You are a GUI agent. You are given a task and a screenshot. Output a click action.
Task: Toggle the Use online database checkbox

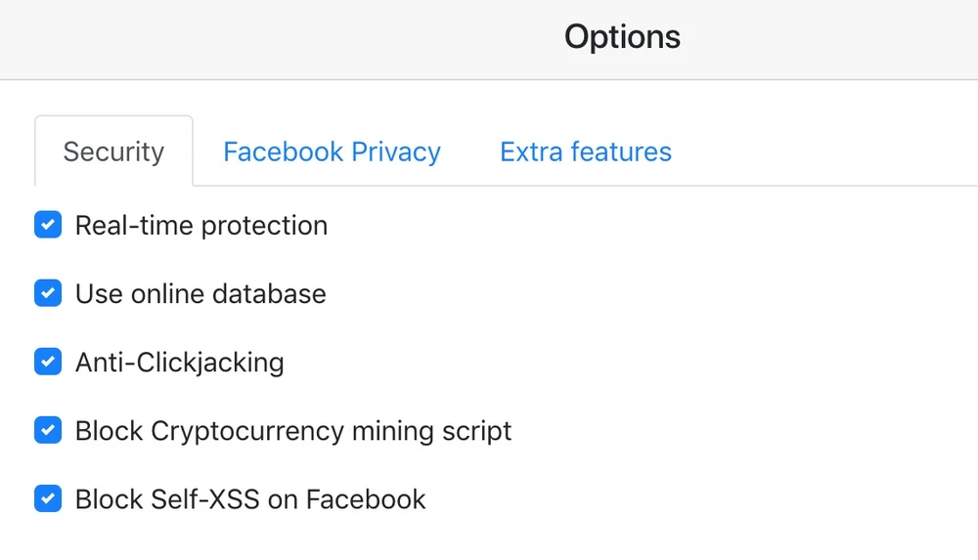pos(48,294)
